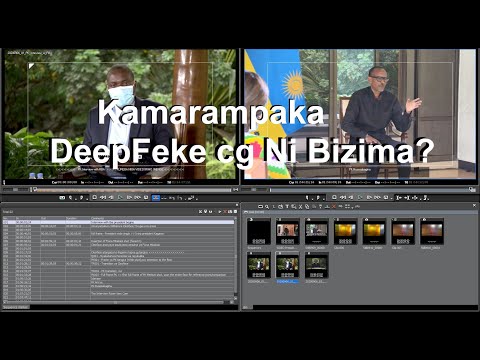Image resolution: width=480 pixels, height=360 pixels.
Task: Click the Cut scissors icon in Bin toolbar
Action: pos(300,207)
